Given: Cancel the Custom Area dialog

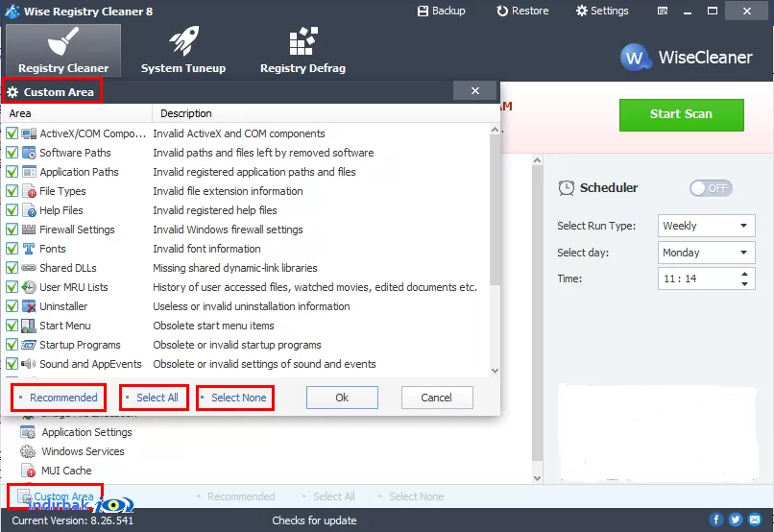Looking at the screenshot, I should pyautogui.click(x=437, y=398).
